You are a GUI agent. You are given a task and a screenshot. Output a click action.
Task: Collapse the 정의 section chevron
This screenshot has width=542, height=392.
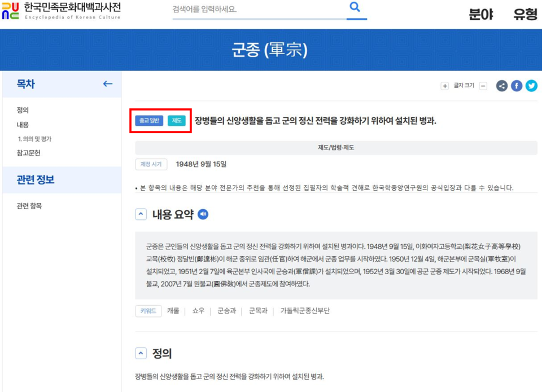(141, 353)
